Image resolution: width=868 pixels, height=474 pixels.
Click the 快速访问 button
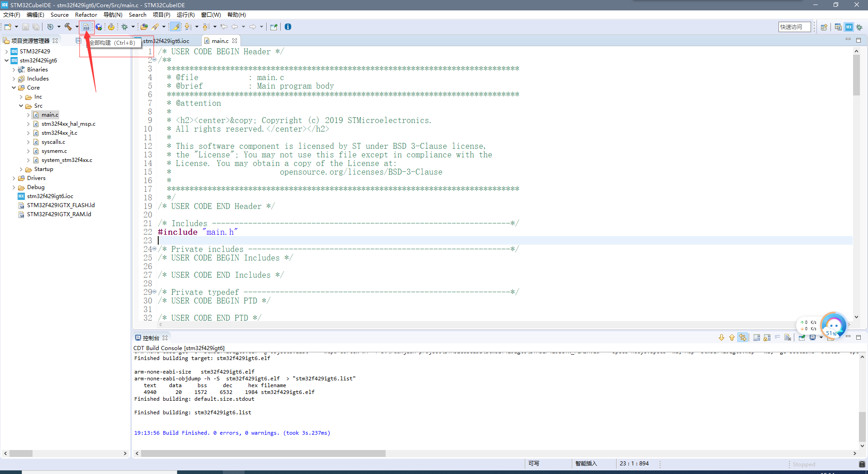pyautogui.click(x=795, y=27)
